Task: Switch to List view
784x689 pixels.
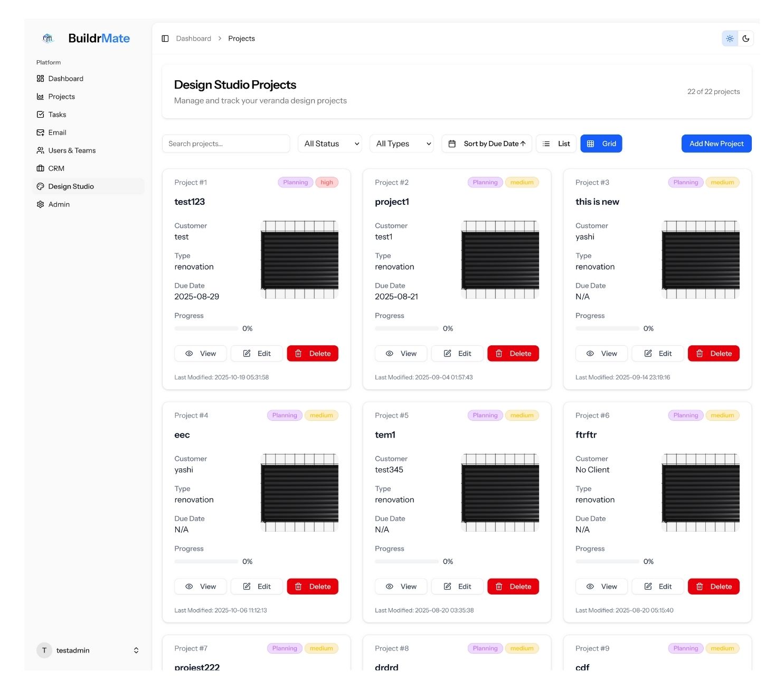Action: click(x=556, y=144)
